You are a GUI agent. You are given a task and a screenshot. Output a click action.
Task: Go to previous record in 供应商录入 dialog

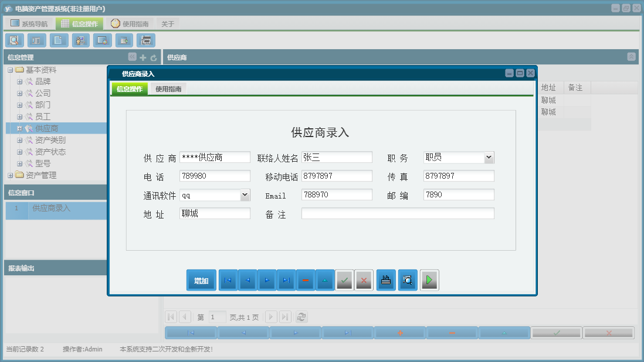tap(248, 281)
